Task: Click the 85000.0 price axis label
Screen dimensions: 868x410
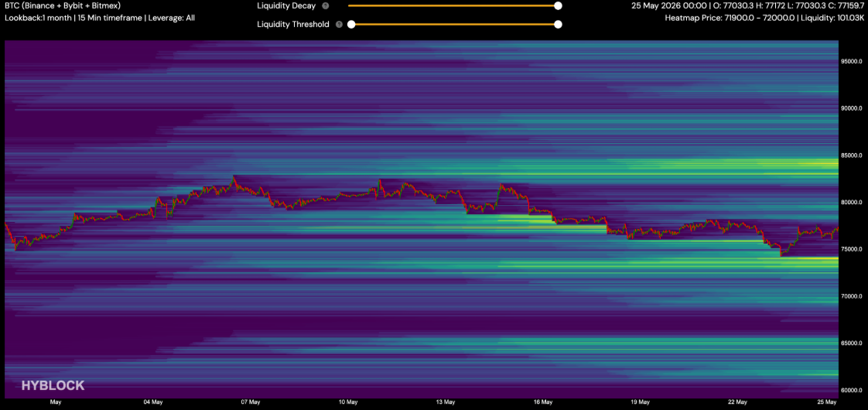Action: tap(853, 155)
